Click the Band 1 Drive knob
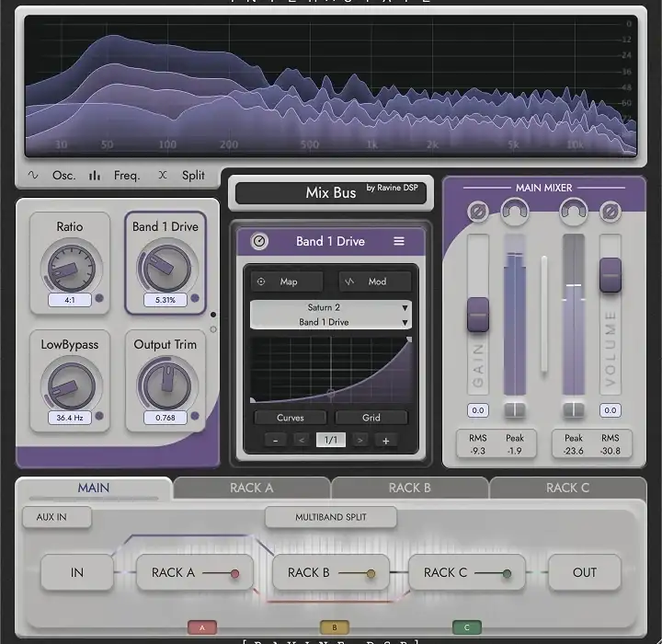Image resolution: width=662 pixels, height=644 pixels. (166, 268)
